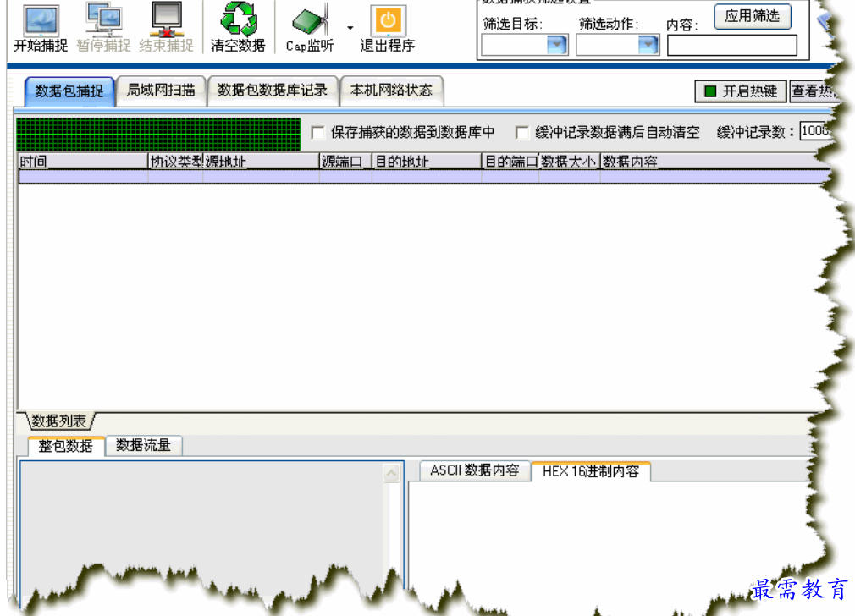Click the 目的端口 column header
Viewport: 855px width, 616px height.
510,162
